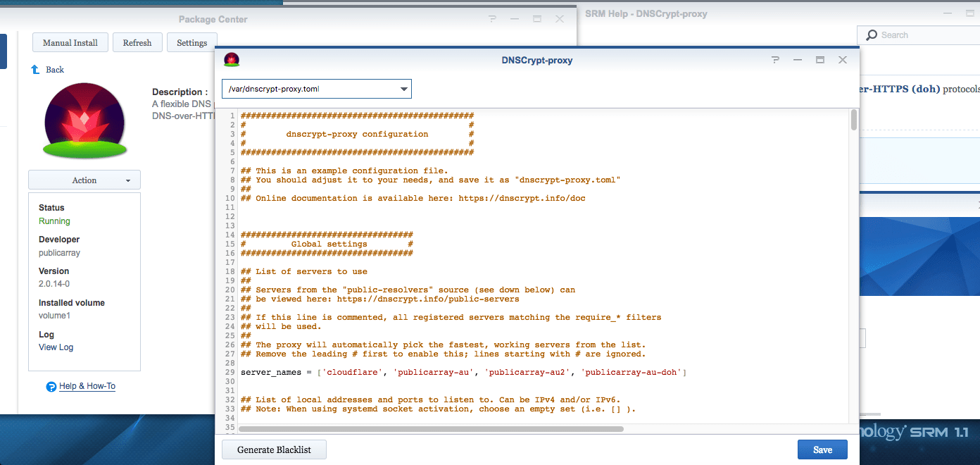This screenshot has width=980, height=465.
Task: Open the Help & How-To link
Action: (x=87, y=386)
